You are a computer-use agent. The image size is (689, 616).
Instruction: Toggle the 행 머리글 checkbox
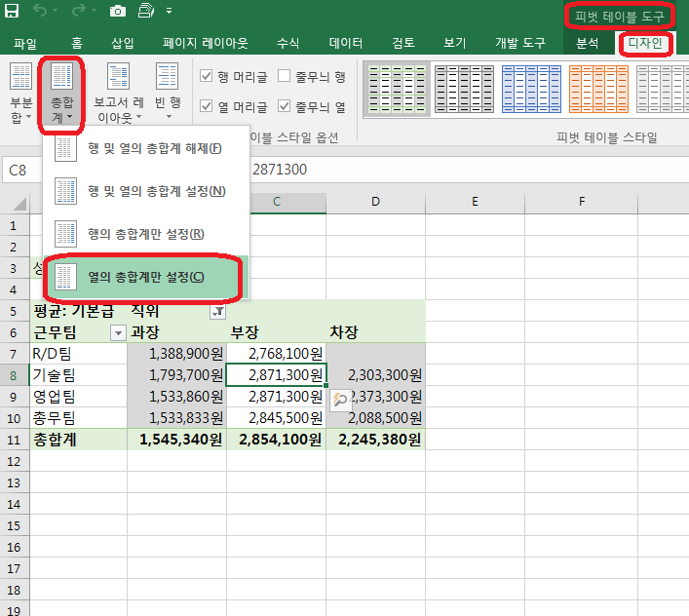coord(207,76)
